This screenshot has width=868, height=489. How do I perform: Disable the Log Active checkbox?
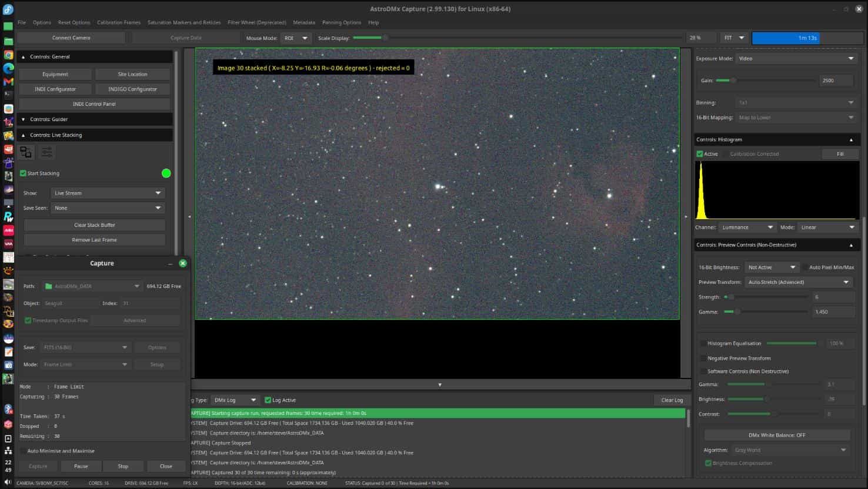tap(268, 400)
